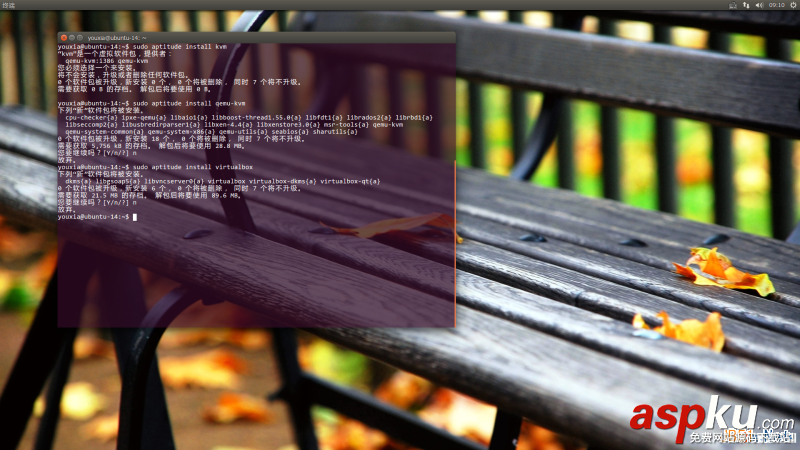The width and height of the screenshot is (800, 450).
Task: Click the active terminal prompt cursor line
Action: (97, 217)
